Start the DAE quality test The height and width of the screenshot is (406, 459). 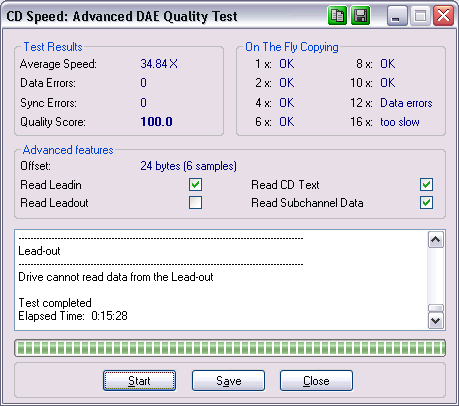(x=139, y=380)
